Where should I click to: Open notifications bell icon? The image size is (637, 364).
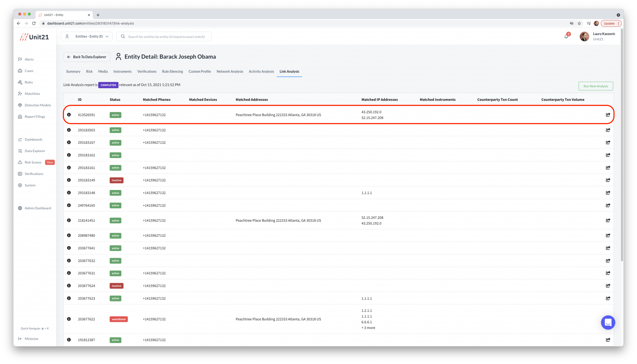[x=566, y=36]
